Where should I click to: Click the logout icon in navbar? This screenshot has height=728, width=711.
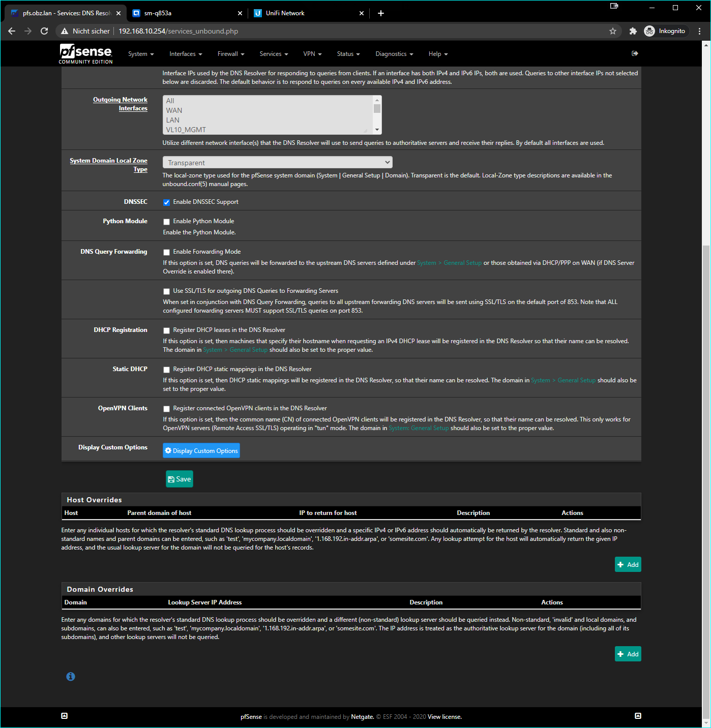(x=635, y=53)
